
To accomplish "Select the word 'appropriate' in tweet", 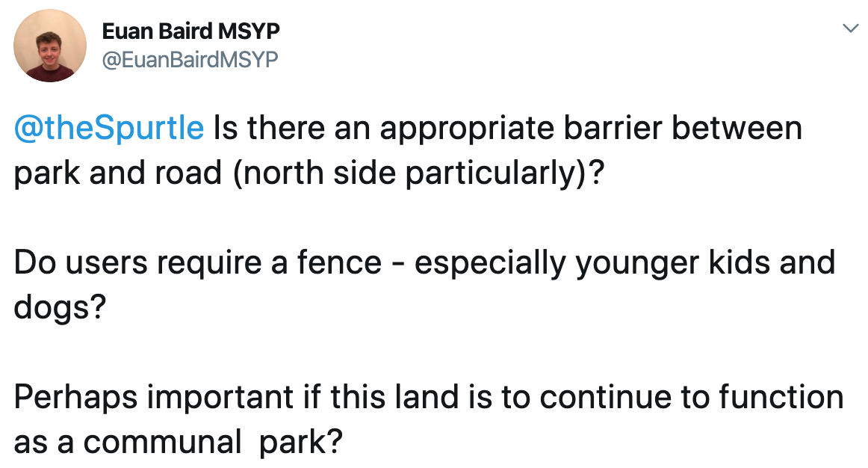I will (x=467, y=128).
